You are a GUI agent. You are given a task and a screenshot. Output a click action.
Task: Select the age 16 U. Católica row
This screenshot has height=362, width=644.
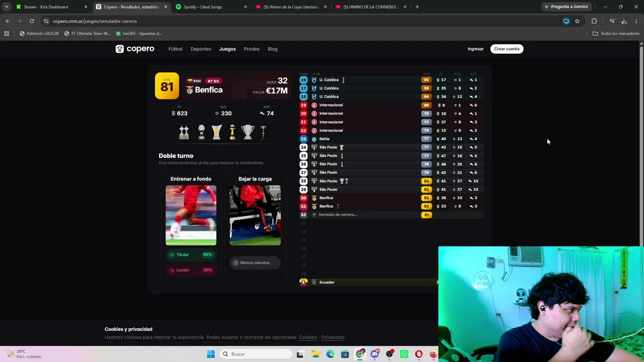click(x=391, y=80)
